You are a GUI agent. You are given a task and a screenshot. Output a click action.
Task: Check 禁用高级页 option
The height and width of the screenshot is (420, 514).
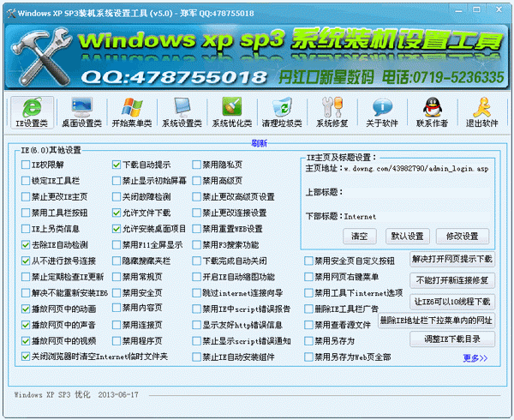tap(197, 181)
